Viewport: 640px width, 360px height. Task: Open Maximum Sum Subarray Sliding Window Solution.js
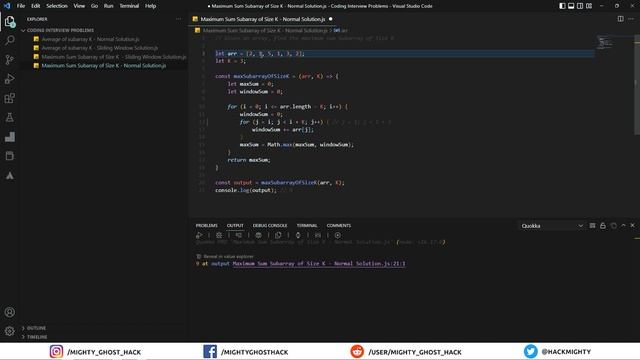[113, 57]
